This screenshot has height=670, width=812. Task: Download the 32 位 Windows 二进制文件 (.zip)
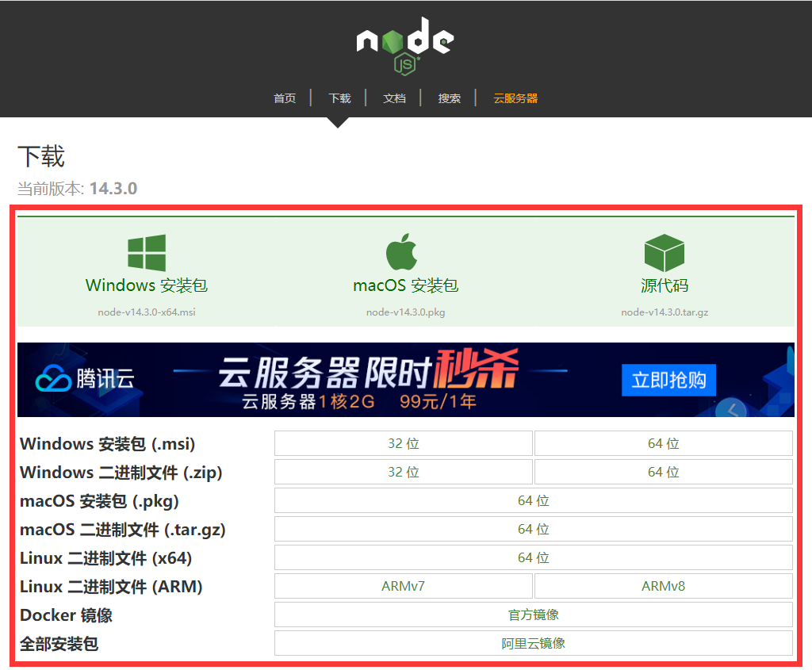click(x=404, y=472)
